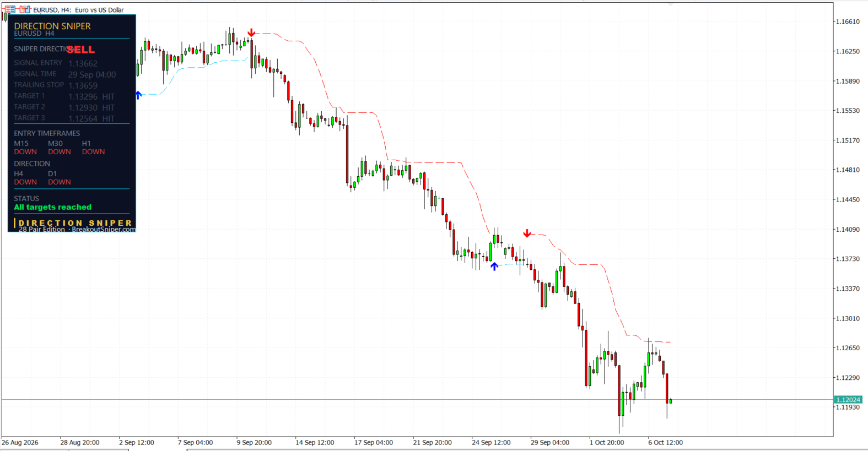This screenshot has height=451, width=868.
Task: Open the One Click Trading panel icon
Action: (10, 9)
